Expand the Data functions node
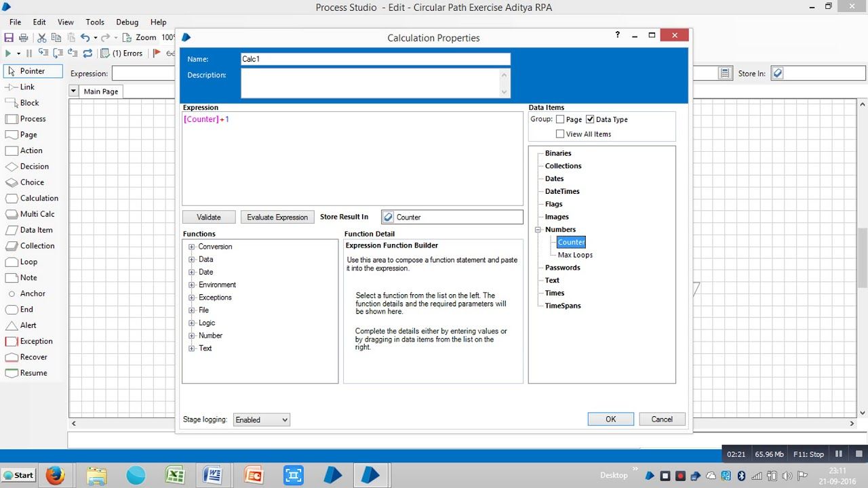 point(192,260)
